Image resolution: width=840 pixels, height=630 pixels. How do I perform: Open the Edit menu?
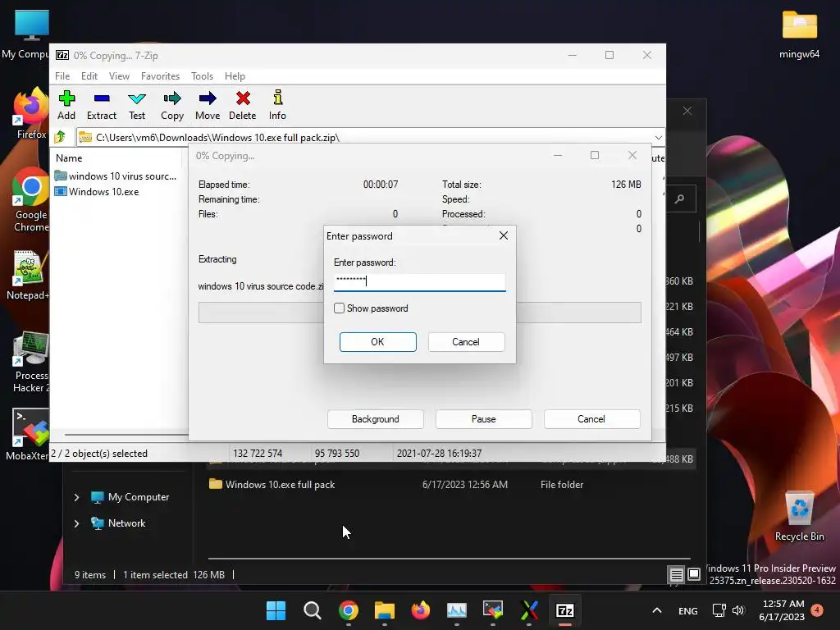tap(89, 76)
